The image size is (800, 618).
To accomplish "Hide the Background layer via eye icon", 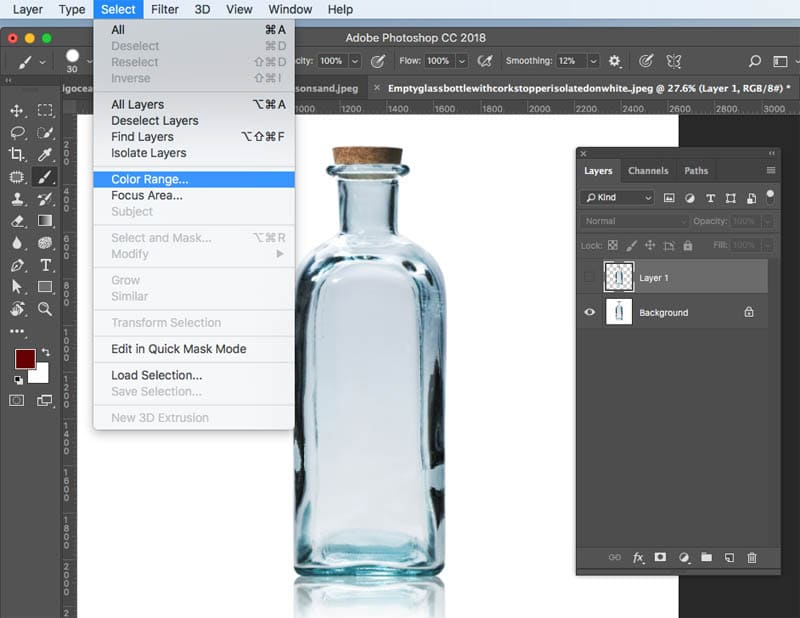I will coord(589,312).
